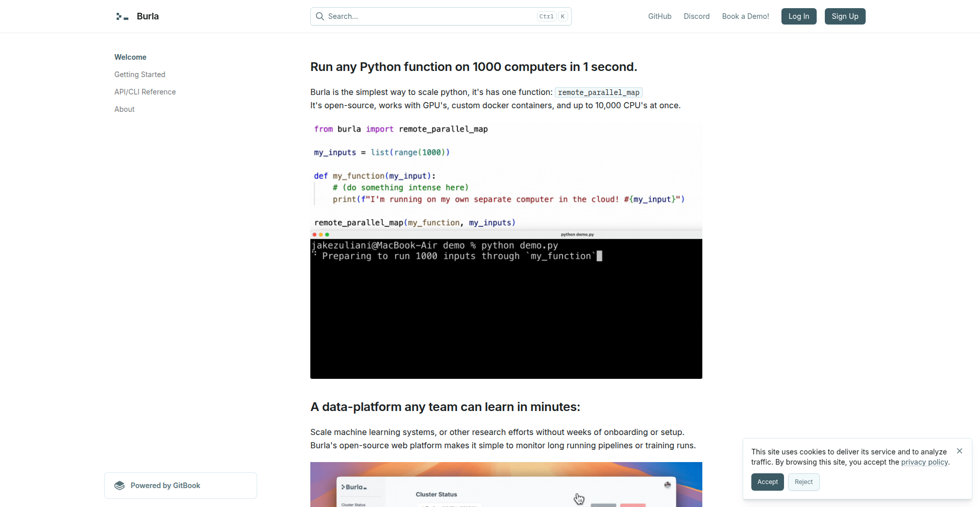Click the search magnifier icon
The height and width of the screenshot is (507, 980).
point(320,16)
